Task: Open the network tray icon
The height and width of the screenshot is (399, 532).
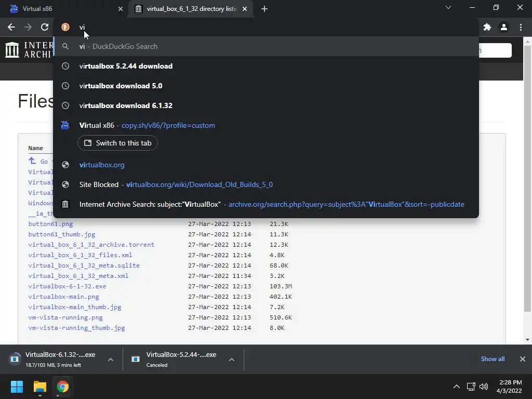Action: [x=471, y=387]
